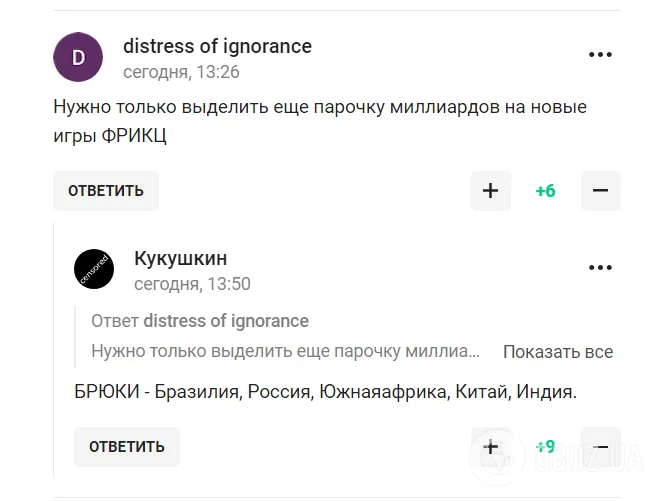Click the quoted reply preview text
The image size is (661, 501).
click(286, 352)
